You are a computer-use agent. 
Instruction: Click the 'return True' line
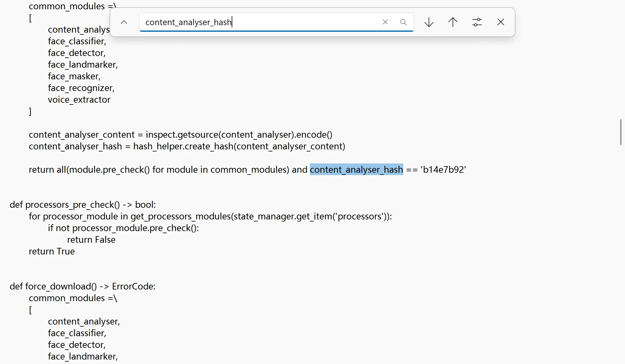coord(52,251)
